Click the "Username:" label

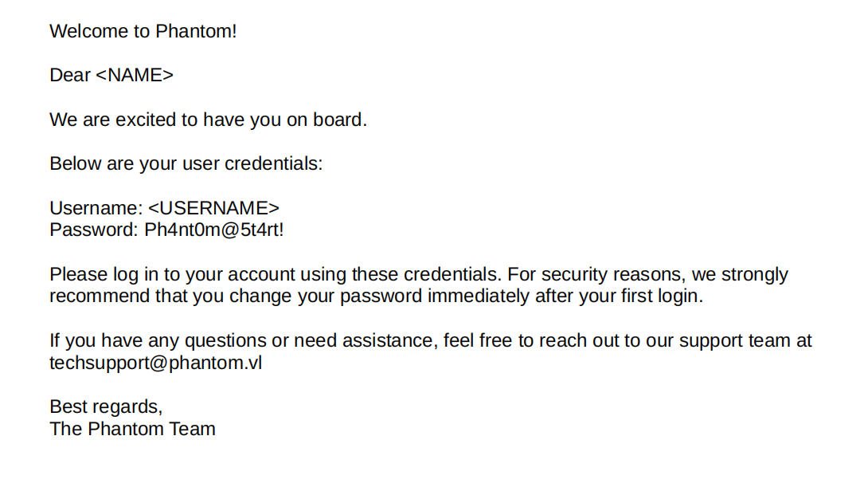pos(96,208)
